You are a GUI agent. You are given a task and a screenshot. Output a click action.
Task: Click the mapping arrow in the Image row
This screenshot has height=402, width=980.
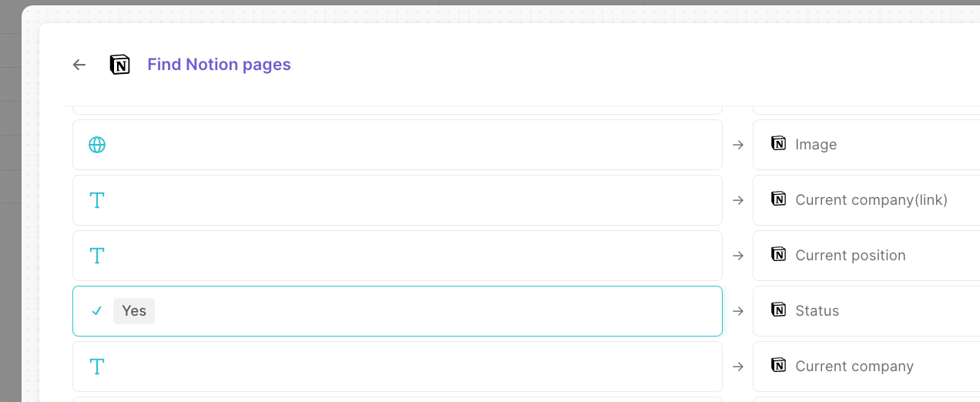[738, 145]
